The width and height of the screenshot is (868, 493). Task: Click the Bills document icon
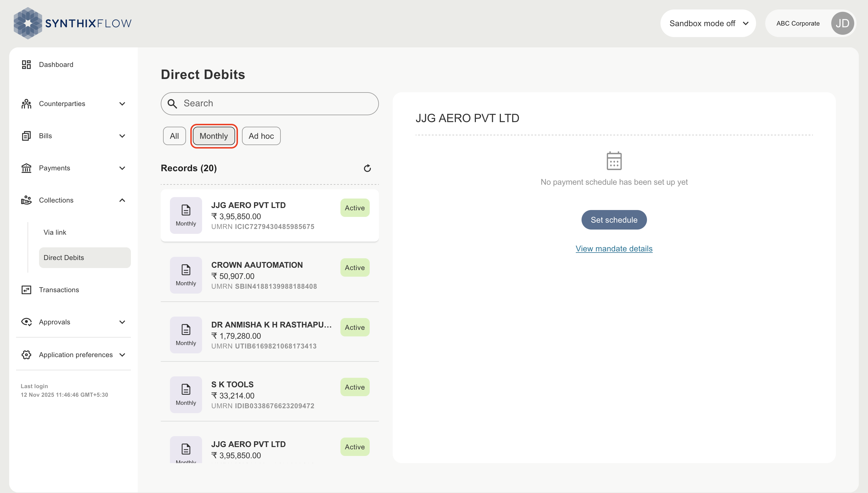(26, 136)
